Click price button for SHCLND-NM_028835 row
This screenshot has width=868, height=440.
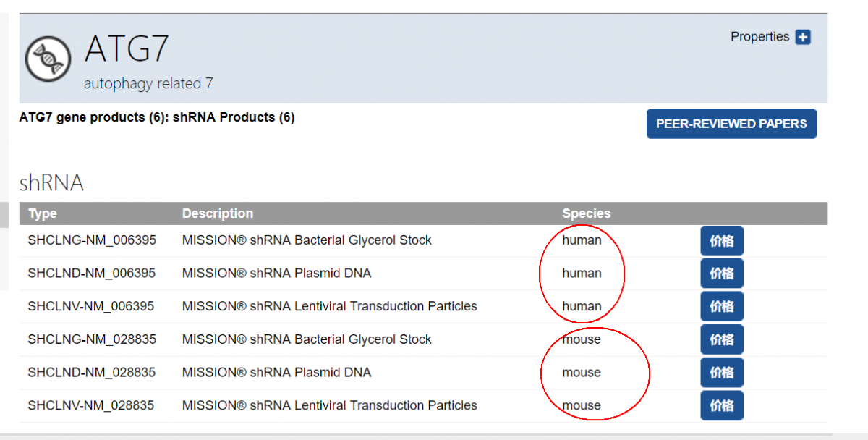[x=721, y=373]
